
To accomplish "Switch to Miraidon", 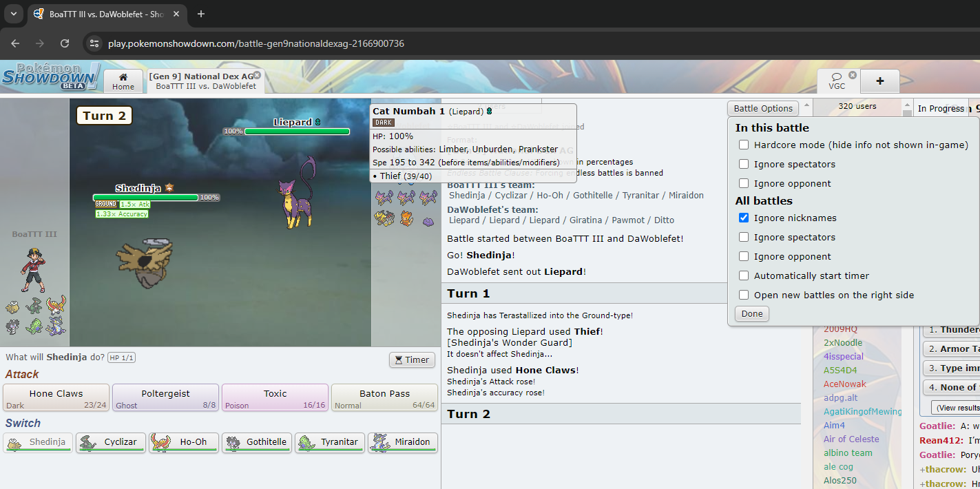I will tap(402, 442).
